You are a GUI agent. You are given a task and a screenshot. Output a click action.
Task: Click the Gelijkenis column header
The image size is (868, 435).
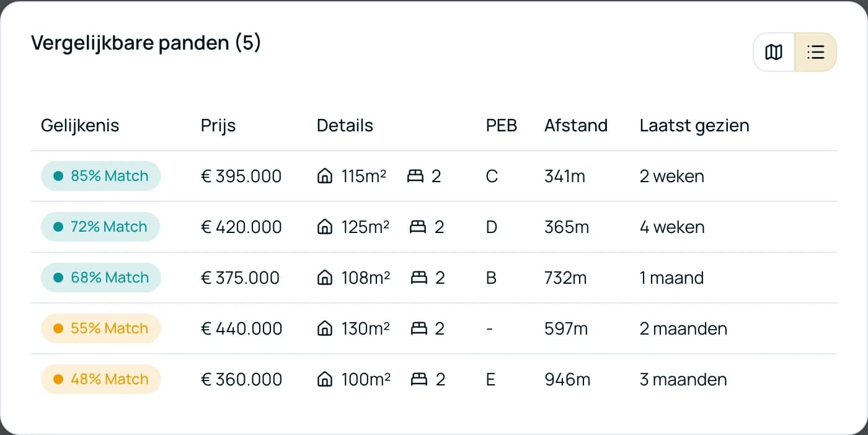pos(80,126)
